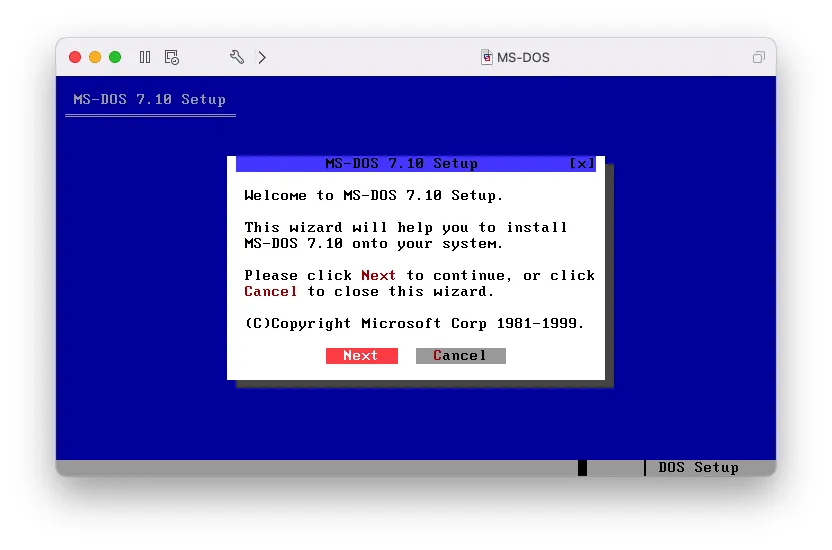Close the VM window with red button
832x550 pixels.
pyautogui.click(x=75, y=57)
